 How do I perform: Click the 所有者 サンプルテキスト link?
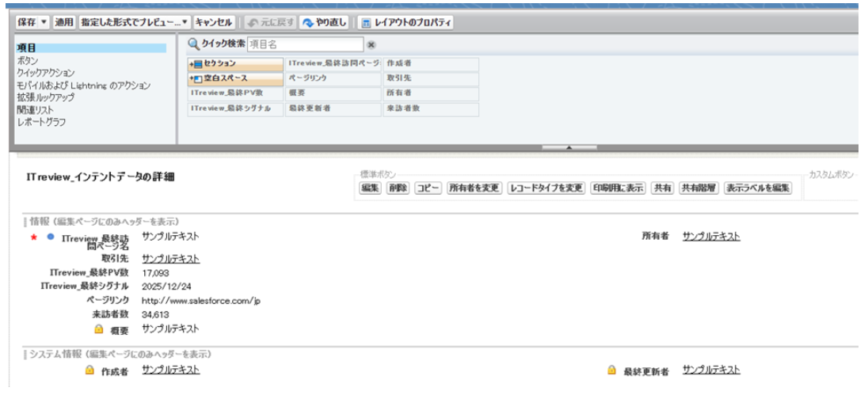pyautogui.click(x=711, y=236)
